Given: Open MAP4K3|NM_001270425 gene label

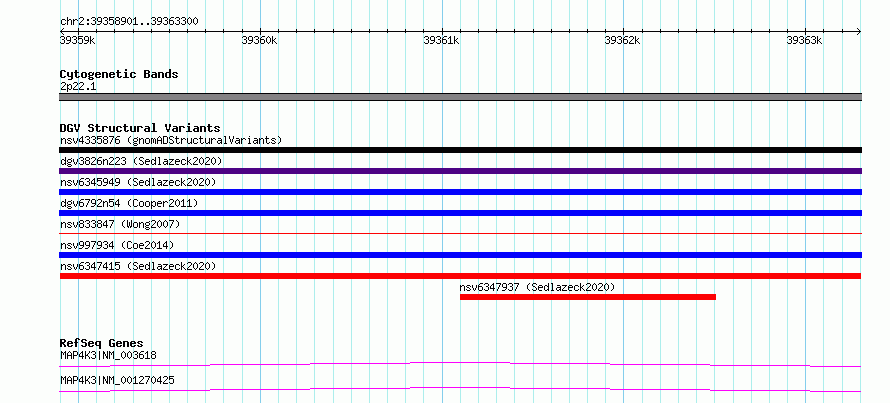Looking at the screenshot, I should [x=117, y=380].
